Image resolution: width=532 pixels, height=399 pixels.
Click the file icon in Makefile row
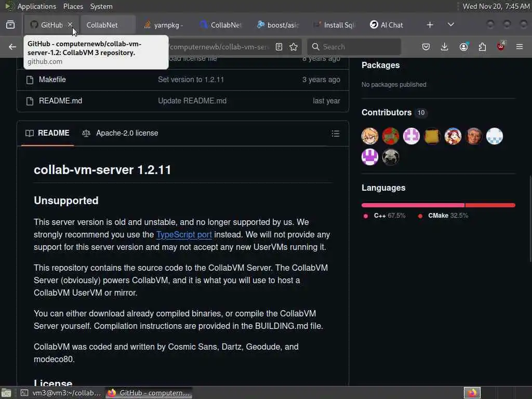pos(30,79)
